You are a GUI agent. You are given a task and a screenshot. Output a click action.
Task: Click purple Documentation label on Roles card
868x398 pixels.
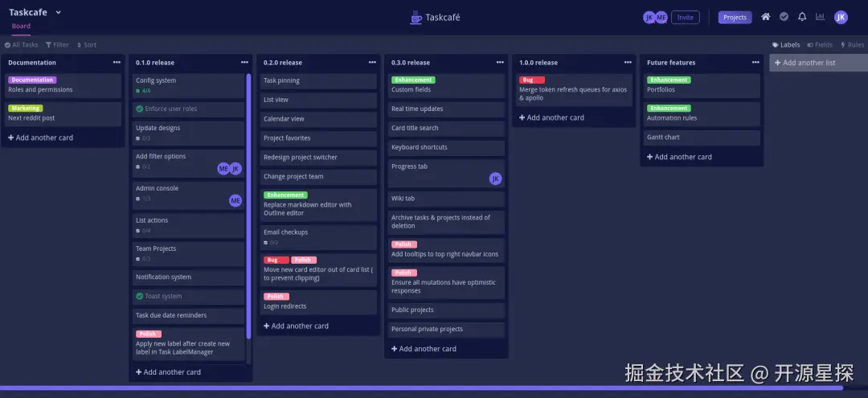(32, 80)
